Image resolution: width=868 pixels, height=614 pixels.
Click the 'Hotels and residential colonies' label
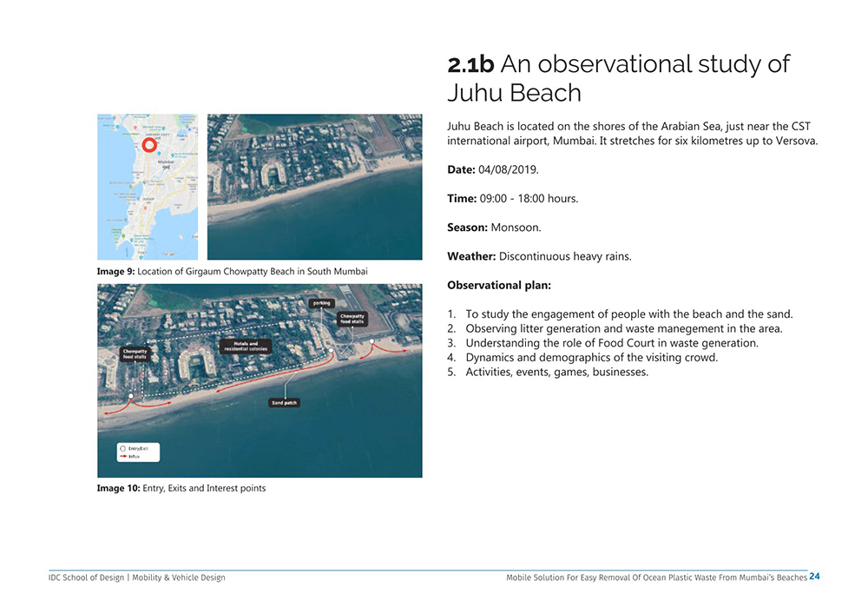tap(246, 346)
